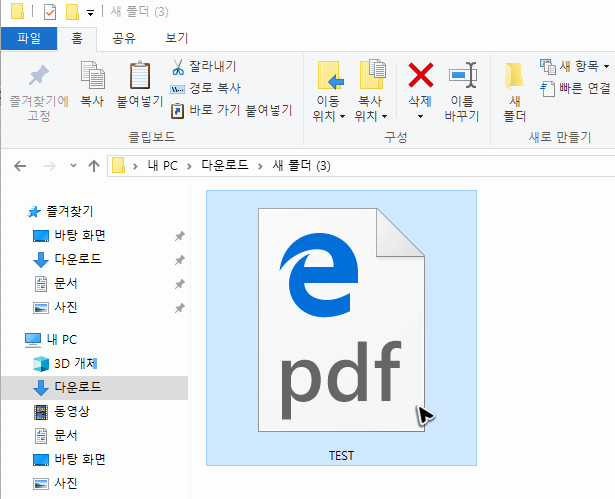Click 내 PC in the address bar

[163, 166]
